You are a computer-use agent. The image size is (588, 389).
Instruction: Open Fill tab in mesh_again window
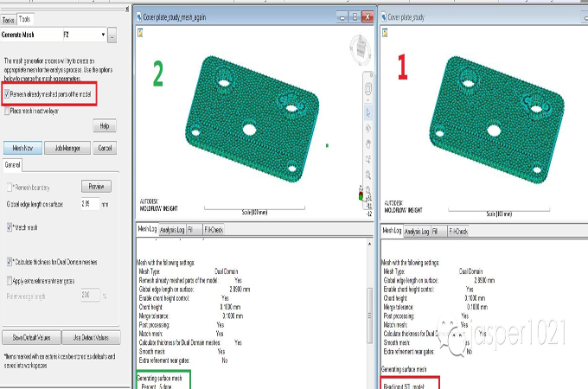(x=194, y=230)
